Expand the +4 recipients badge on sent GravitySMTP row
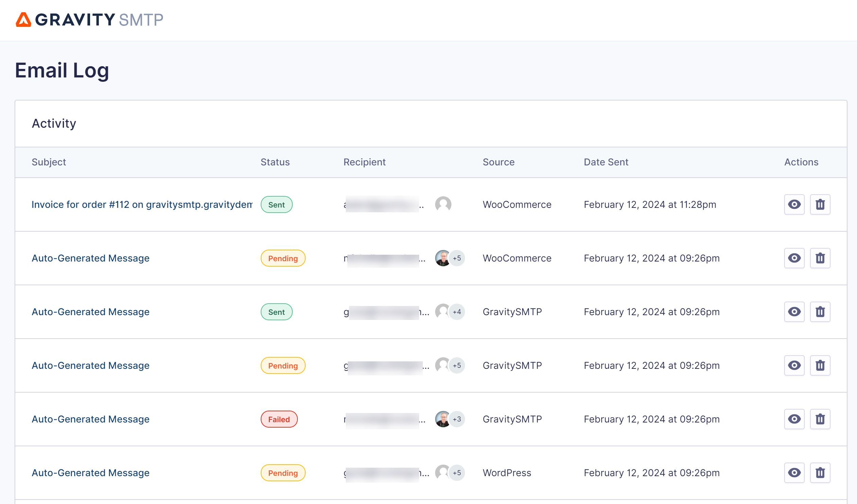 coord(458,312)
